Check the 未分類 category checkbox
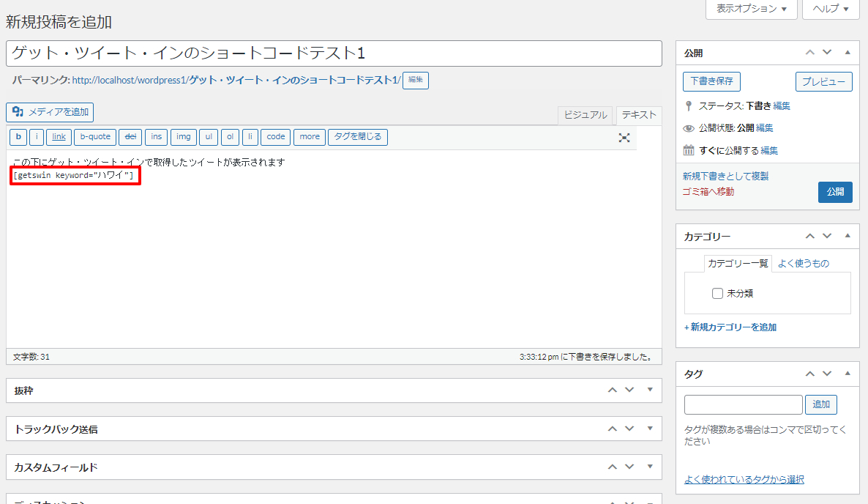This screenshot has height=504, width=868. (717, 294)
